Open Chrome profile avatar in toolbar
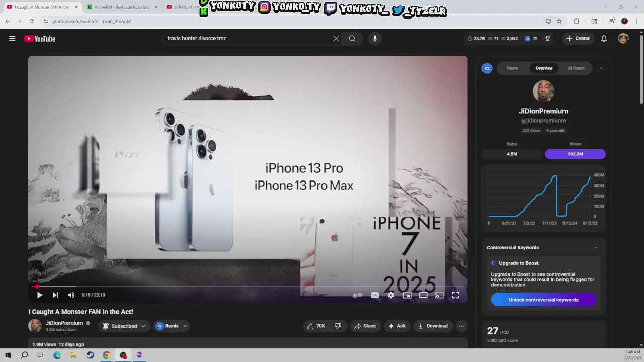This screenshot has height=362, width=644. point(624,21)
